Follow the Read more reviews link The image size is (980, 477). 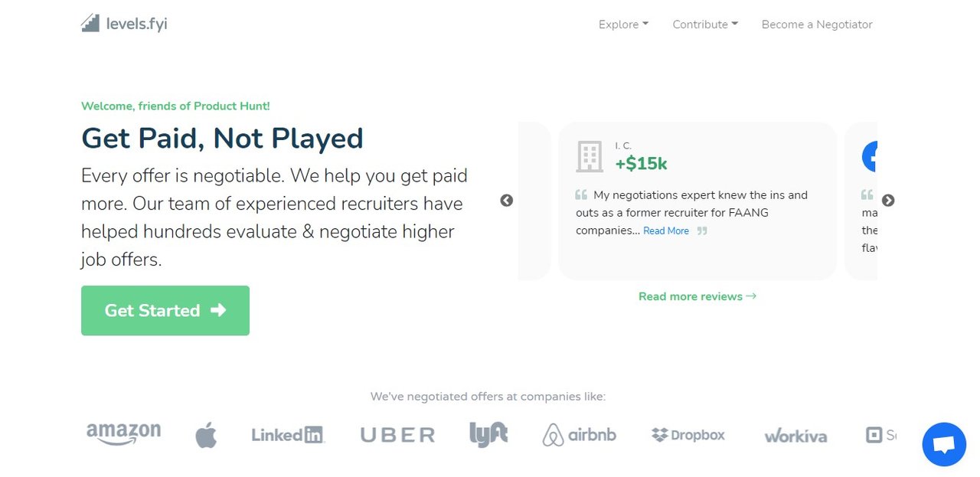coord(697,296)
